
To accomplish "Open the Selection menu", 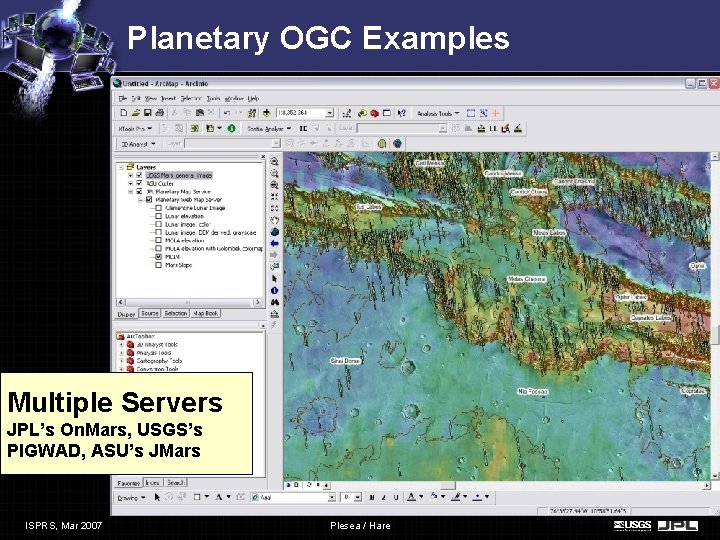I will click(x=191, y=98).
